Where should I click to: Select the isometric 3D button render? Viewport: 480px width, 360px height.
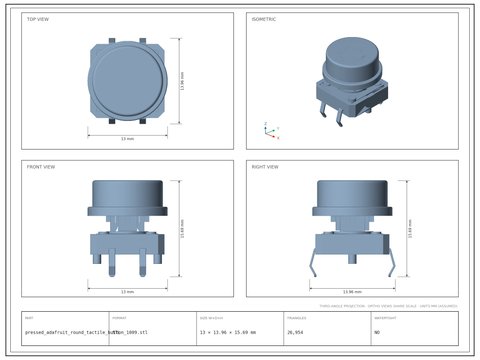(x=352, y=82)
